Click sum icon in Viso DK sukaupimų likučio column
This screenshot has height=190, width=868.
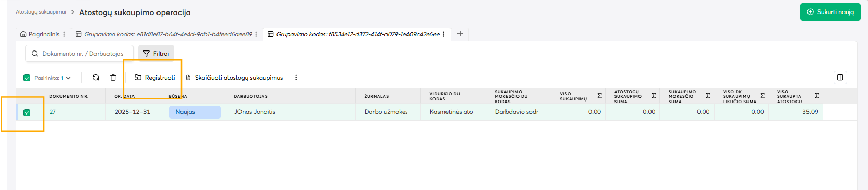point(762,96)
